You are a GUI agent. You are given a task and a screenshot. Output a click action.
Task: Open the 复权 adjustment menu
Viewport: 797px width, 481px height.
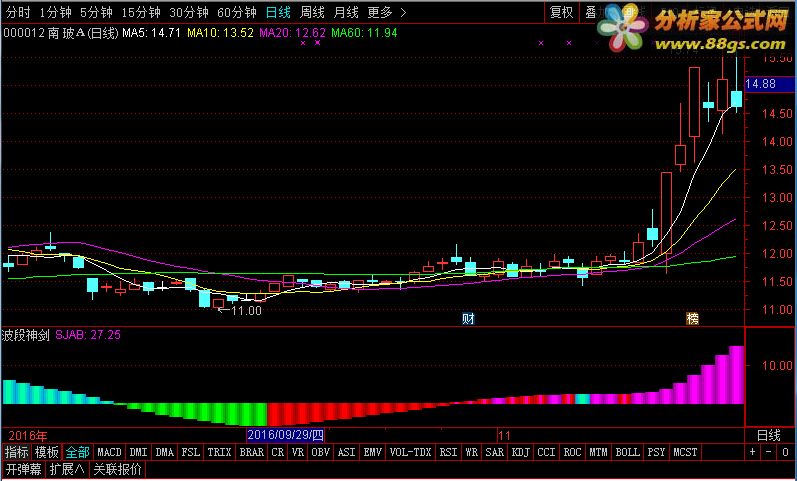tap(562, 12)
